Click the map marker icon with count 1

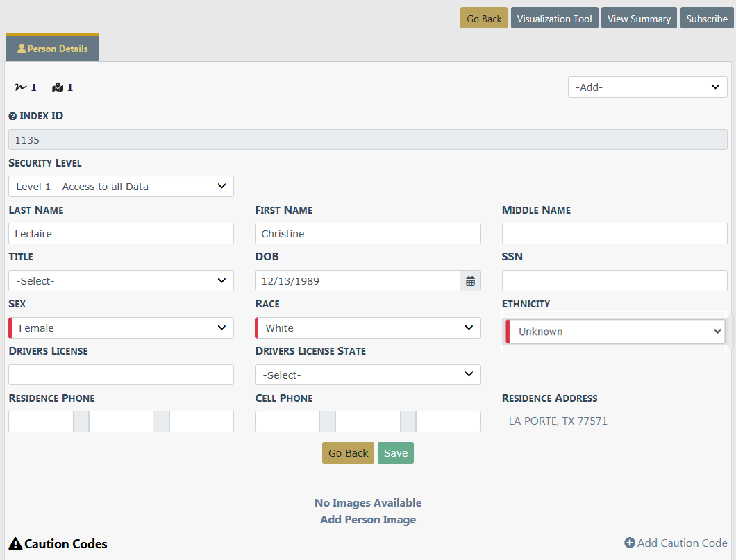coord(58,87)
